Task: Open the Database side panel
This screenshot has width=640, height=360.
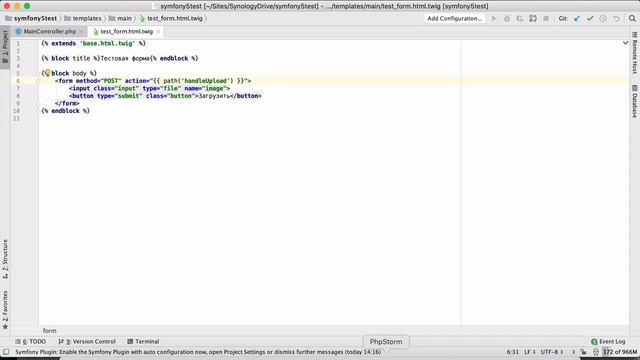Action: click(635, 101)
